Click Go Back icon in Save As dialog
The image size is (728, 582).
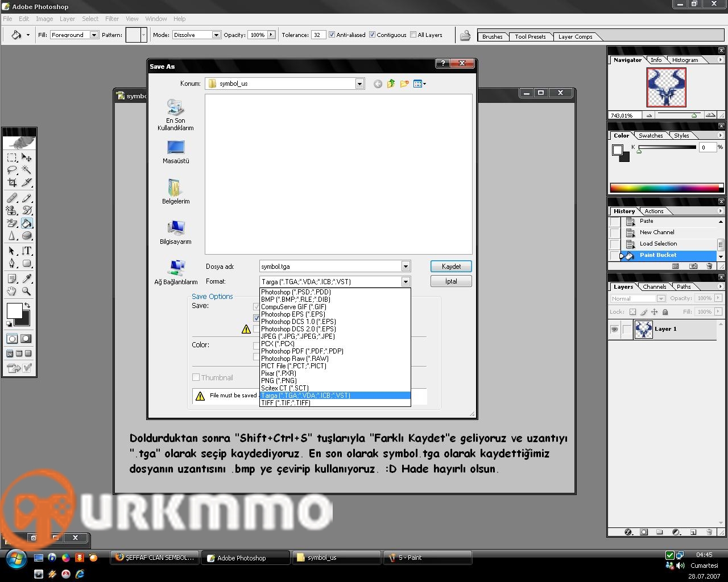(378, 84)
